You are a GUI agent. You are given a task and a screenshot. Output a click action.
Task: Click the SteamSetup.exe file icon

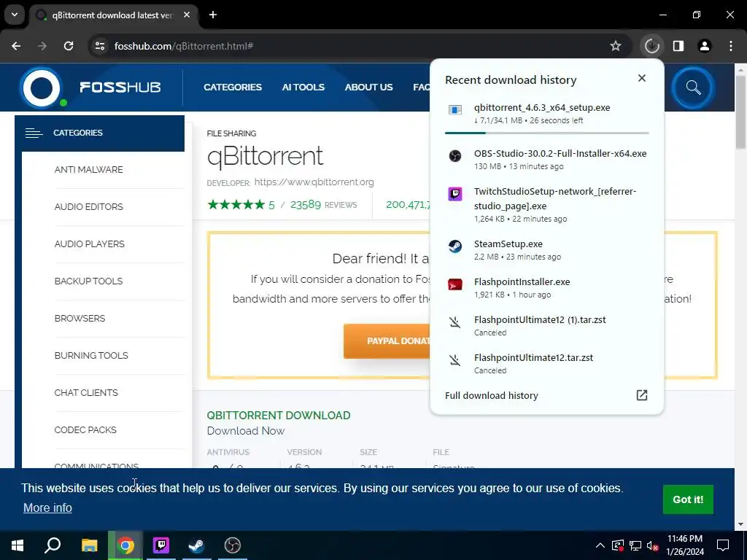tap(455, 246)
